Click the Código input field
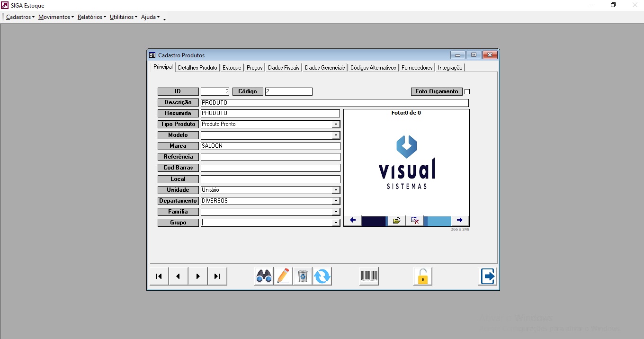Screen dimensions: 644x339 (289, 92)
